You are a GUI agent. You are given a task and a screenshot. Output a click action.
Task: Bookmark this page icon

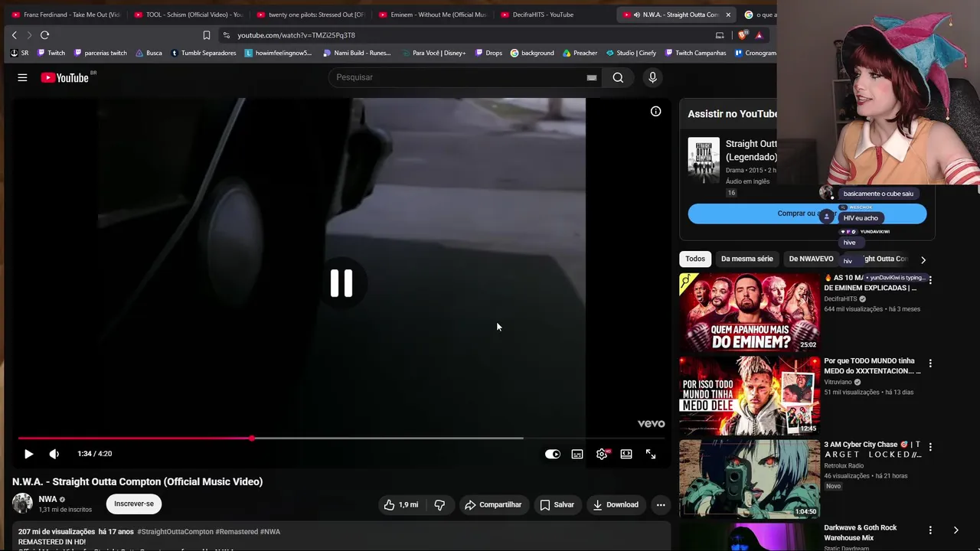(x=206, y=35)
